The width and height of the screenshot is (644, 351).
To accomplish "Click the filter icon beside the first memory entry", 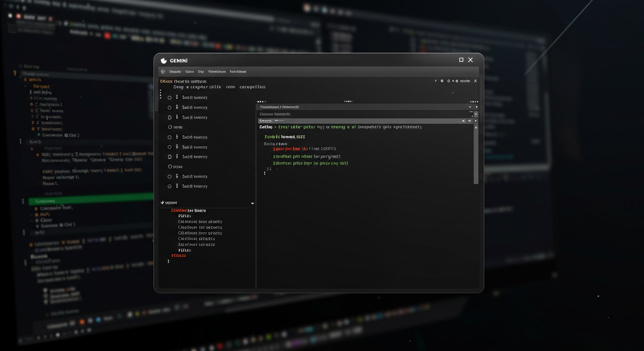I will (176, 97).
